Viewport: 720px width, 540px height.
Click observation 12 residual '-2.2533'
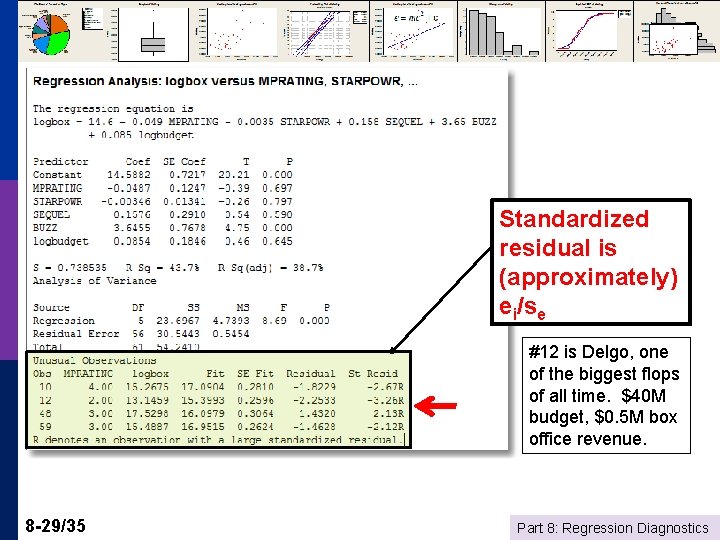(315, 400)
